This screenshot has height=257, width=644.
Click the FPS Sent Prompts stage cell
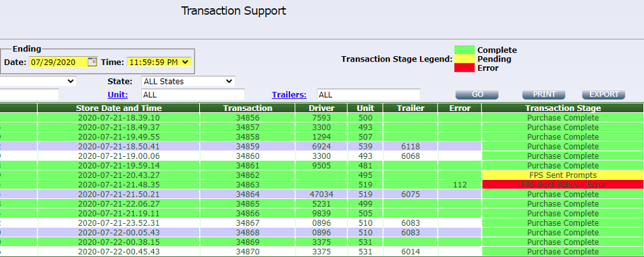tap(563, 175)
